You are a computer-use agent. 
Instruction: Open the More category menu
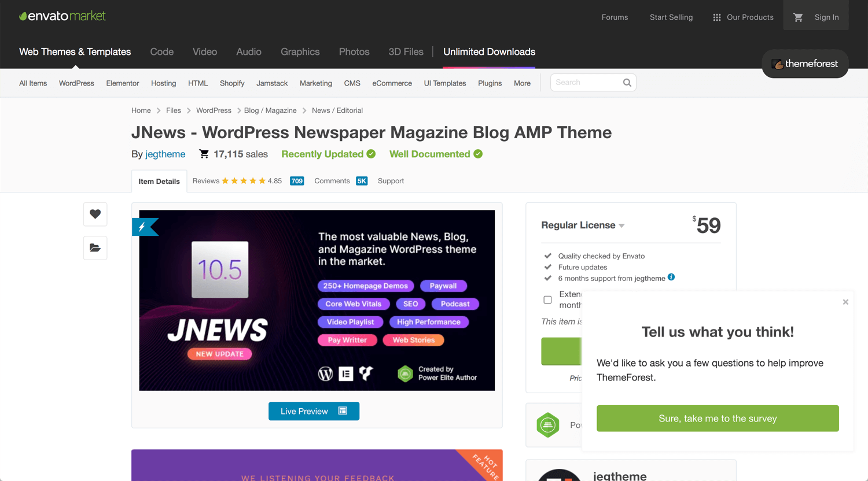pos(522,83)
